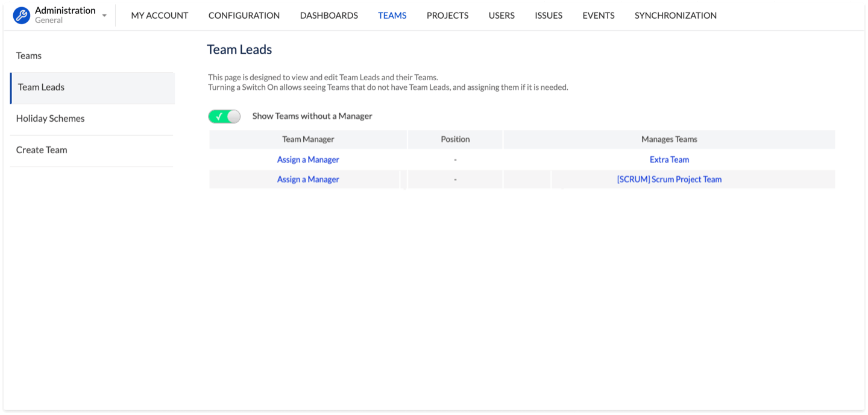Open Holiday Schemes in the sidebar
868x415 pixels.
(50, 118)
